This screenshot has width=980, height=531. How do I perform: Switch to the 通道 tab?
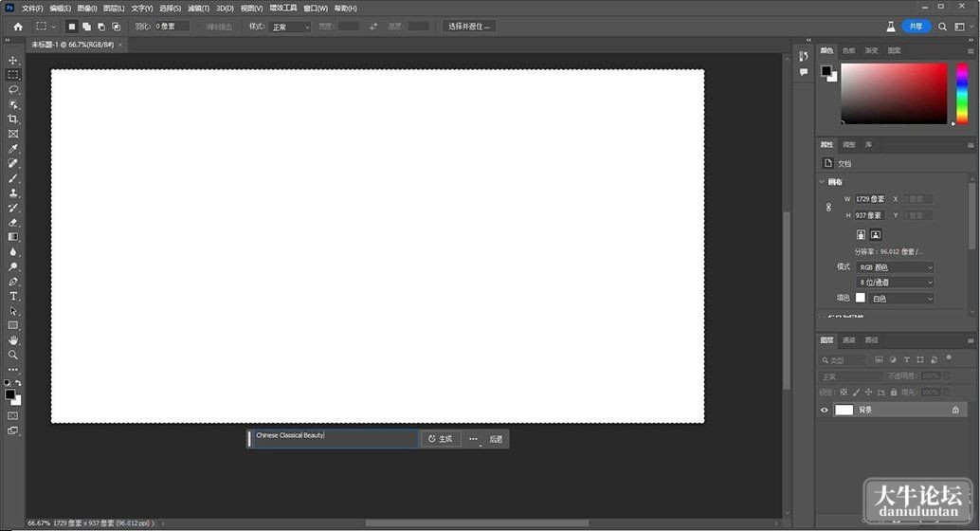pyautogui.click(x=849, y=340)
